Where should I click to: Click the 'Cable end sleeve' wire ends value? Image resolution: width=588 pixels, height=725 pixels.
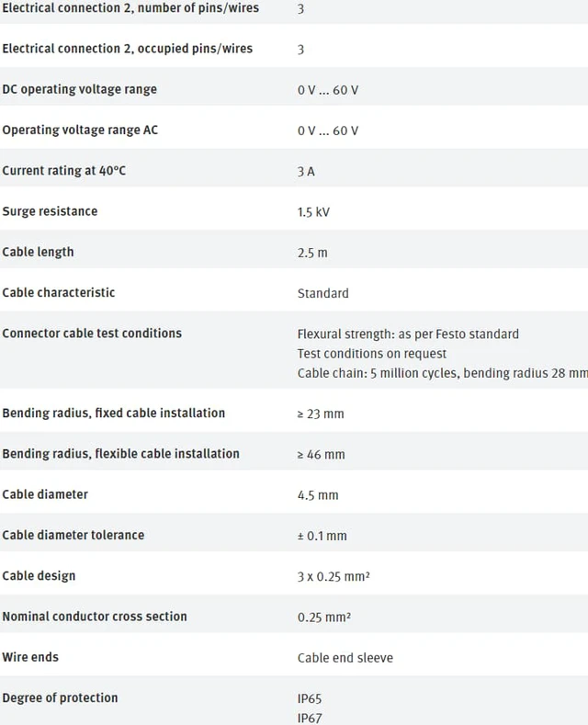coord(345,658)
